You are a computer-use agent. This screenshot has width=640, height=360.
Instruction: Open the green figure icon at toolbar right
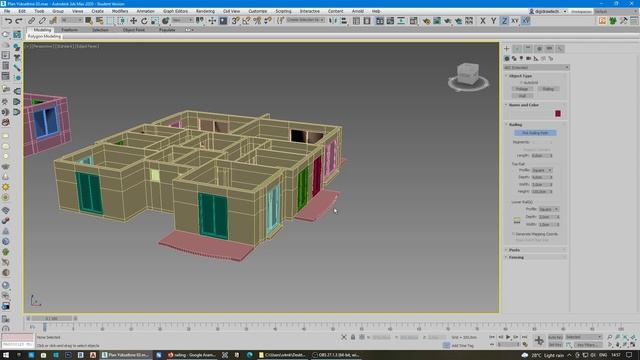pyautogui.click(x=613, y=21)
